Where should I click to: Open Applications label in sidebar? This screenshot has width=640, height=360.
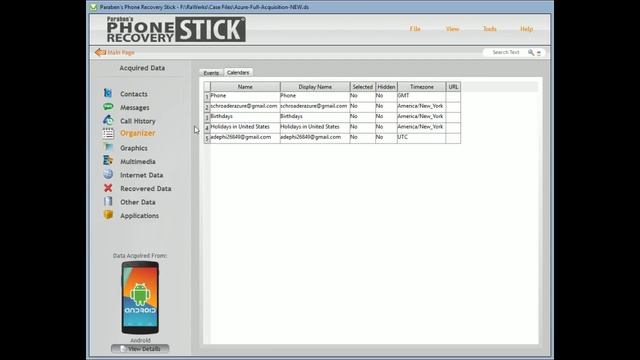[139, 216]
